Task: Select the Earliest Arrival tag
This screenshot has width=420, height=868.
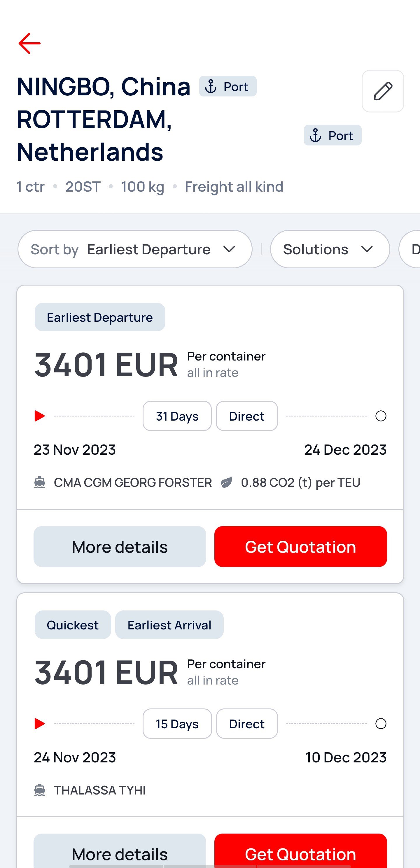Action: click(x=169, y=625)
